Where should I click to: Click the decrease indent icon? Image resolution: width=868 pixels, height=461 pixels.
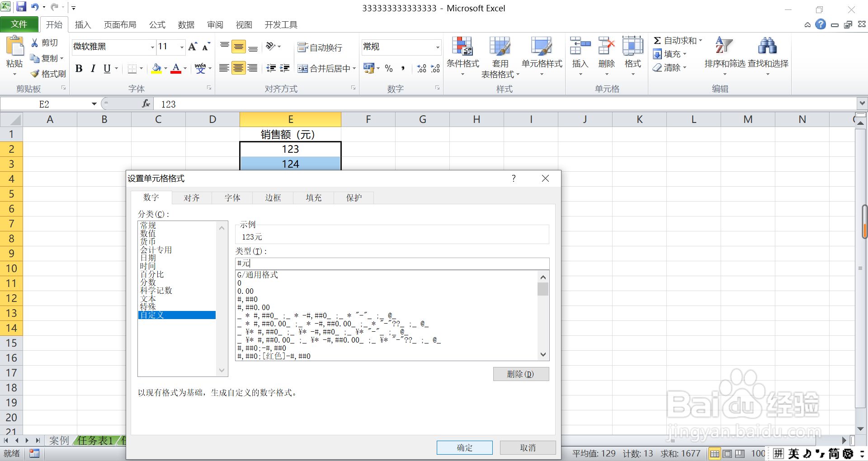coord(271,68)
